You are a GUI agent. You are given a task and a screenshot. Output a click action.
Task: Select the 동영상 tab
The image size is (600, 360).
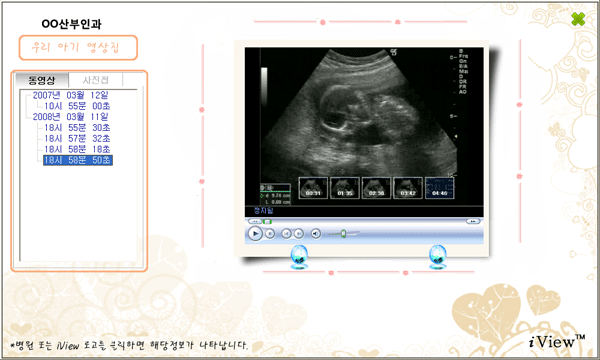tap(42, 80)
